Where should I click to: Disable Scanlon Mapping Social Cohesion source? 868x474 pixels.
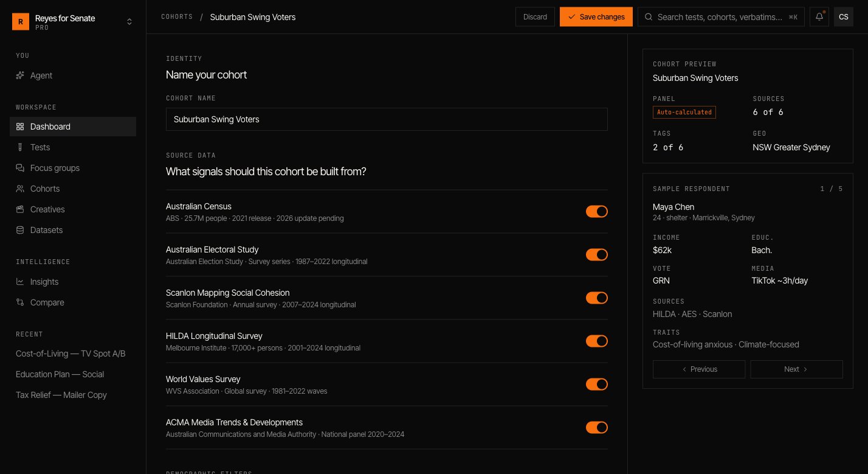(597, 298)
